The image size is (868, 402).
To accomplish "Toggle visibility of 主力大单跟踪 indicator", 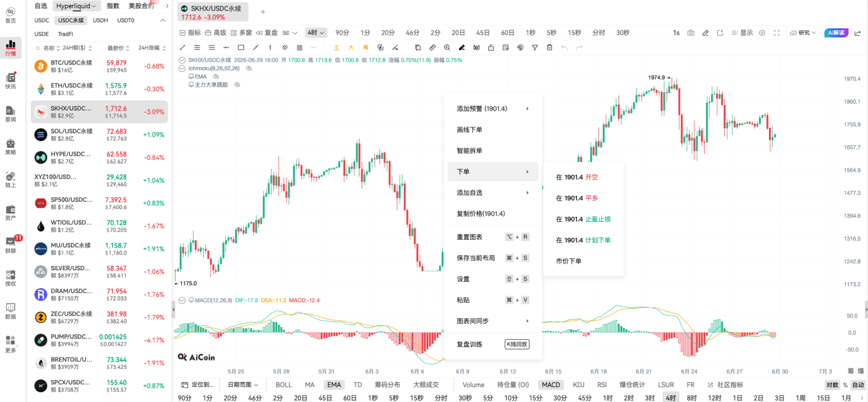I will [237, 85].
